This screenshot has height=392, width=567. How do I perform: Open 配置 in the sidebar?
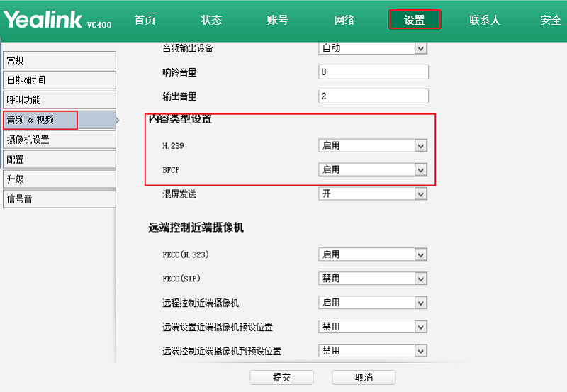point(60,159)
